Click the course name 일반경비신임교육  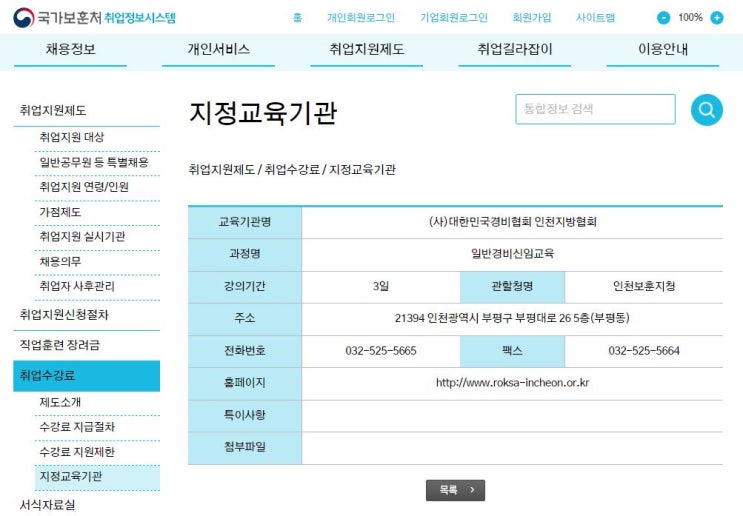(x=512, y=254)
